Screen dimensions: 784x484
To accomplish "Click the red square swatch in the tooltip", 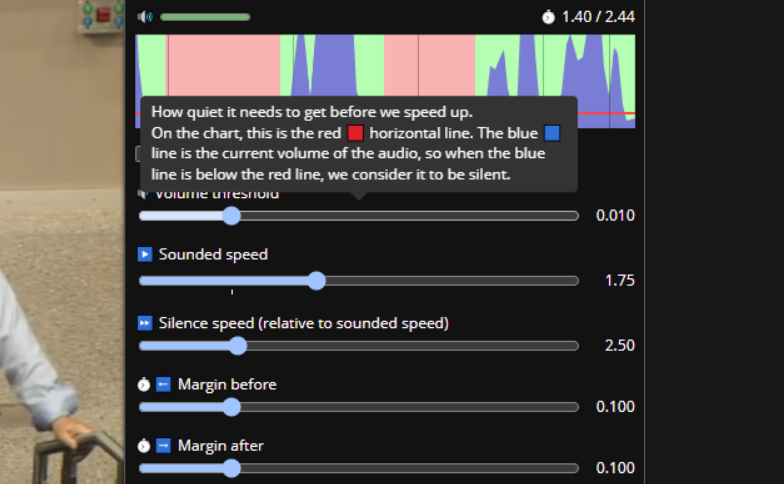I will [356, 134].
